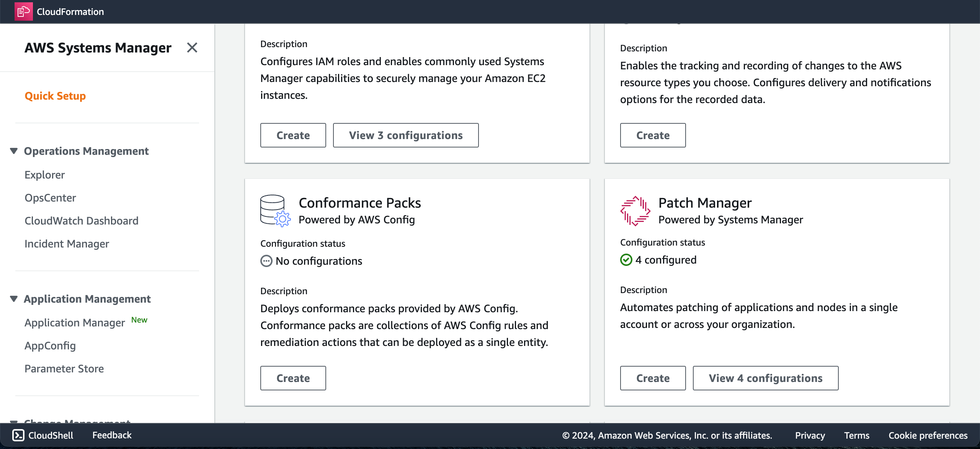Screen dimensions: 980x449
Task: Click the Patch Manager title
Action: [705, 203]
